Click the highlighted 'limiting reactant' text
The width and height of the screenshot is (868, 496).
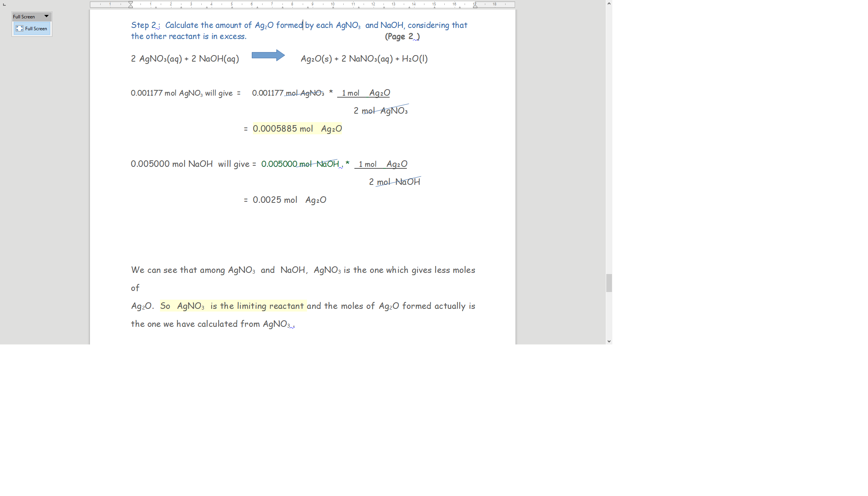[x=270, y=306]
